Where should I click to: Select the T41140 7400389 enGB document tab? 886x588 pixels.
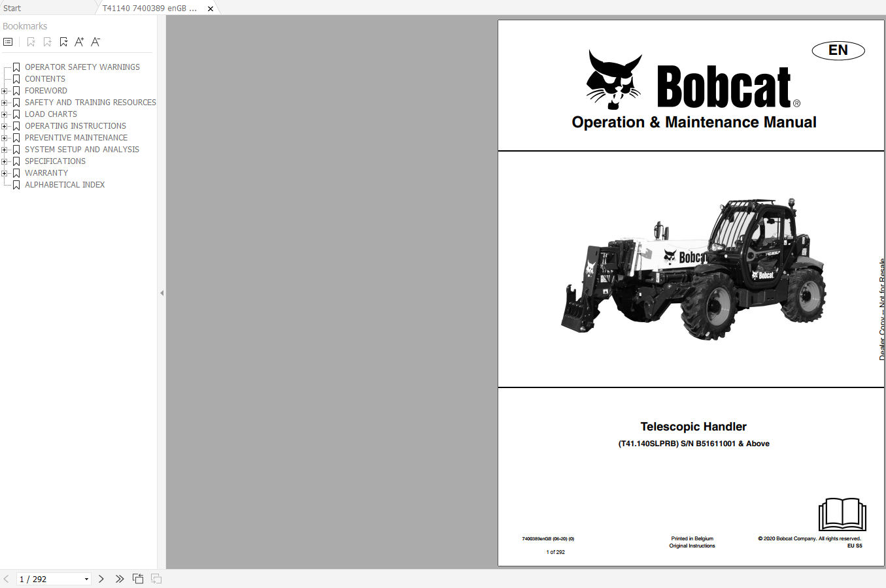point(150,8)
